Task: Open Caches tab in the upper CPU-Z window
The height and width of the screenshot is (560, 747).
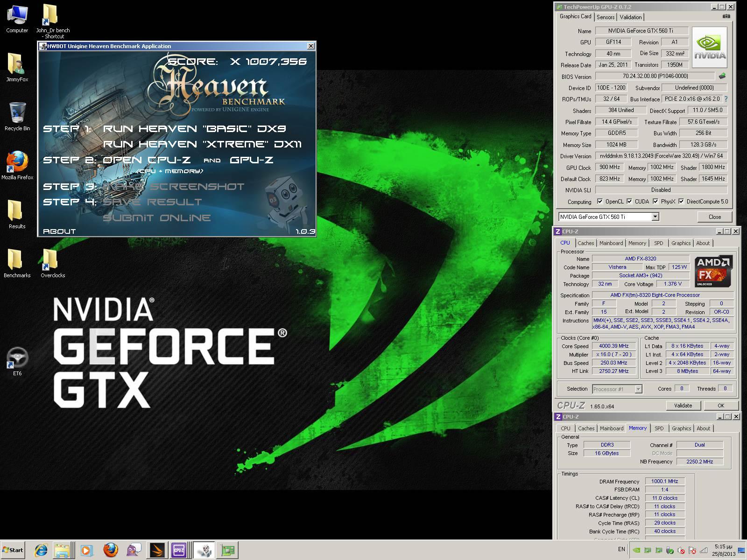Action: [x=585, y=243]
